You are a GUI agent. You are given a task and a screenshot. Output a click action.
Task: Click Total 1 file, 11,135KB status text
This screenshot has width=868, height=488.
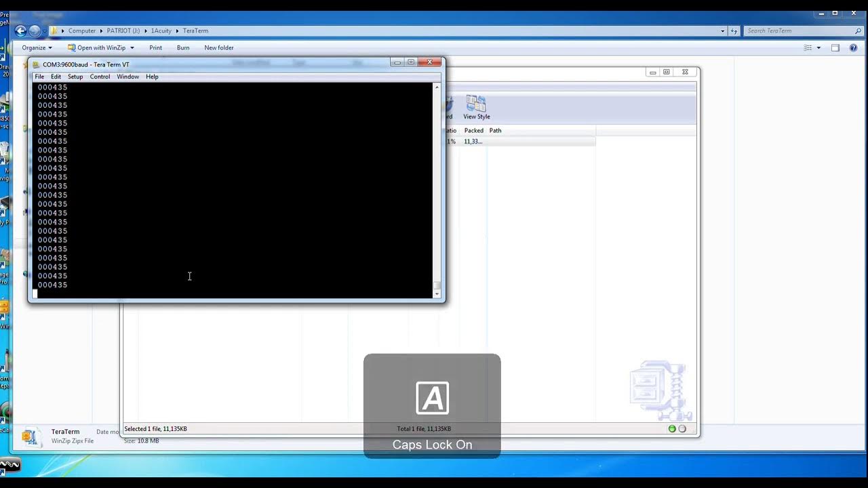(x=424, y=429)
